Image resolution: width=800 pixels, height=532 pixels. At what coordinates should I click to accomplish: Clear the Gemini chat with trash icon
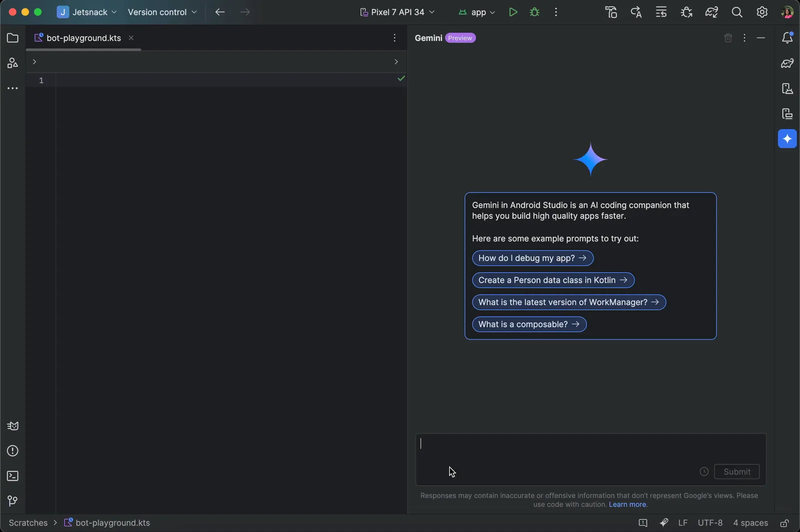click(728, 38)
